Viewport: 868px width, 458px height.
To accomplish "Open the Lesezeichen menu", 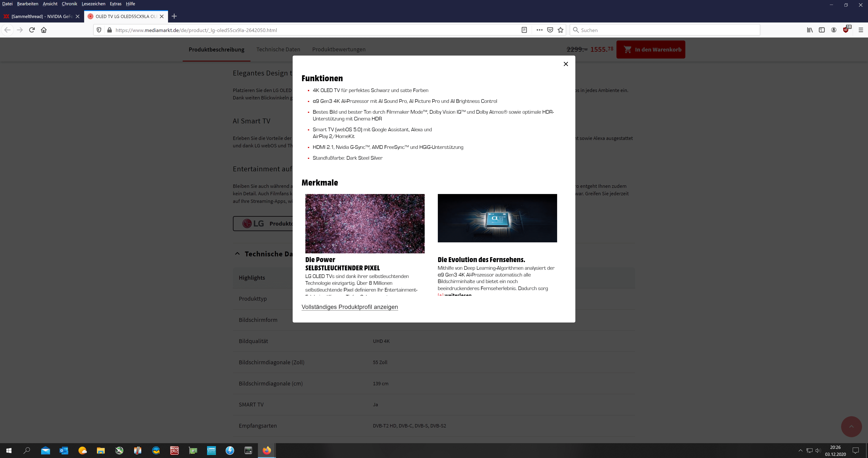I will (93, 4).
